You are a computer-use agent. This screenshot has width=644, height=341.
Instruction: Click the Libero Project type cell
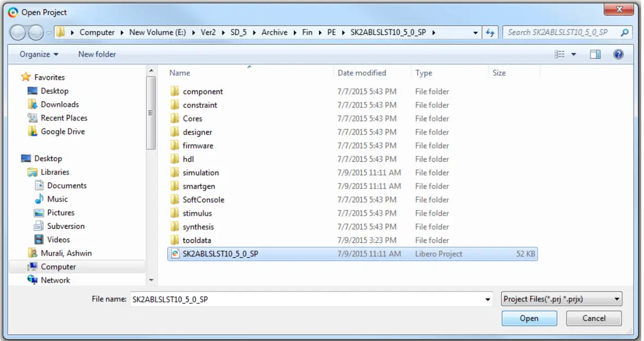(438, 254)
